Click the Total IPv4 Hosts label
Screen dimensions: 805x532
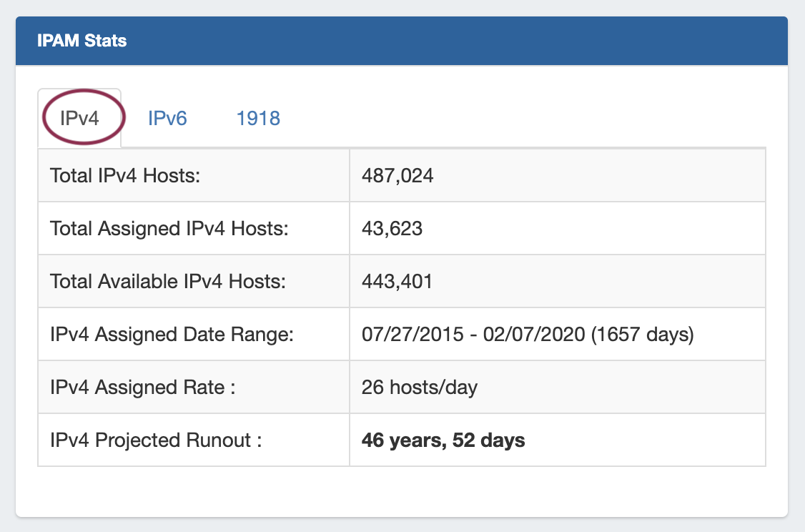point(125,175)
